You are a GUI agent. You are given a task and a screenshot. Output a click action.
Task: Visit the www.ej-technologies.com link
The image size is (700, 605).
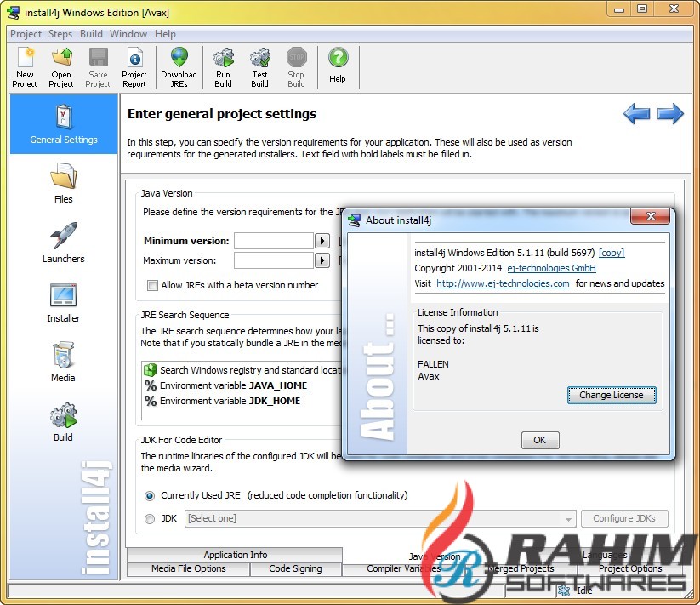[x=503, y=283]
